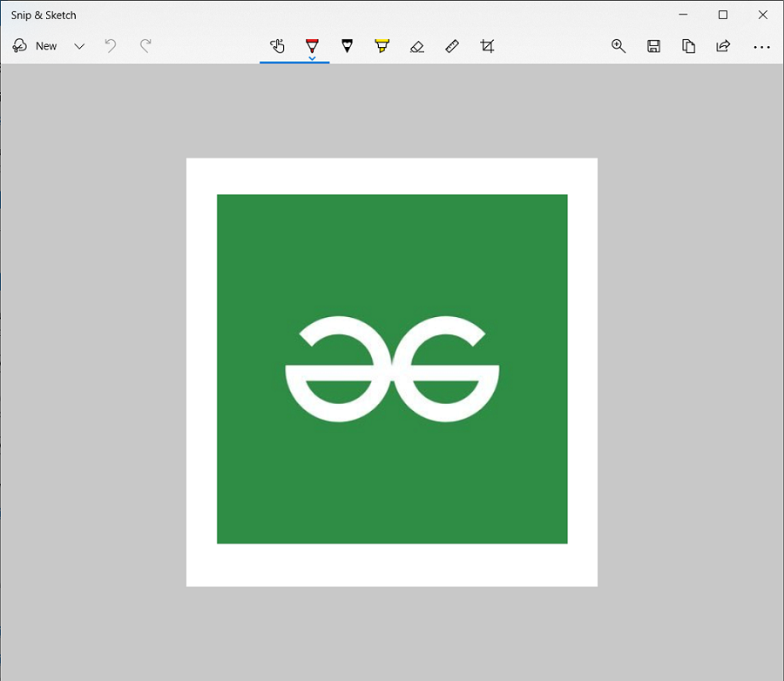
Task: Select the Eraser tool
Action: pyautogui.click(x=417, y=46)
